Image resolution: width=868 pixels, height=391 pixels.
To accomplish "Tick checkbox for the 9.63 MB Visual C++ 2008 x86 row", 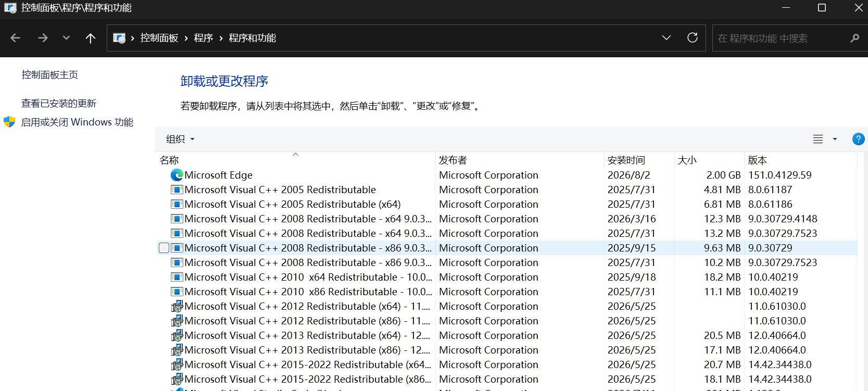I will coord(164,248).
